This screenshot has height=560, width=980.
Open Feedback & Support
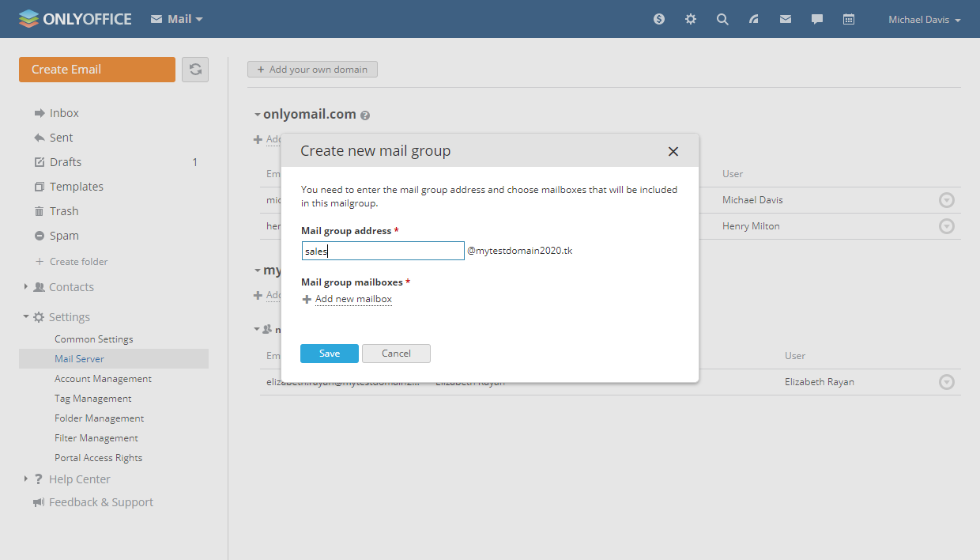tap(101, 502)
